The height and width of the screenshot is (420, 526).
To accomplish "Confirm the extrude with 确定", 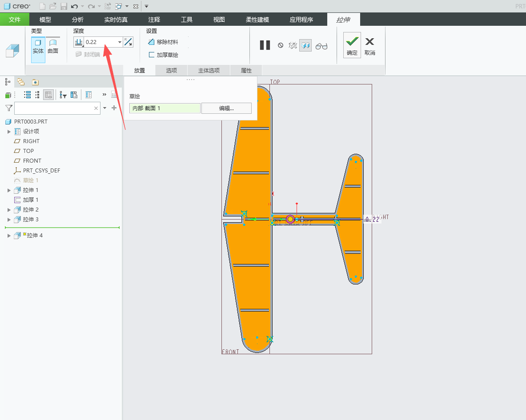I will coord(352,45).
